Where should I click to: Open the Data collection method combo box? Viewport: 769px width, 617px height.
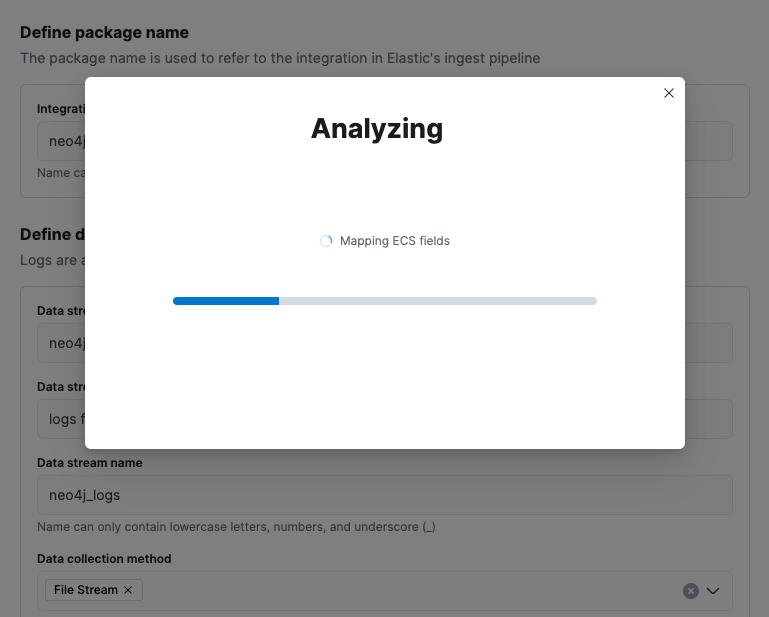[400, 591]
